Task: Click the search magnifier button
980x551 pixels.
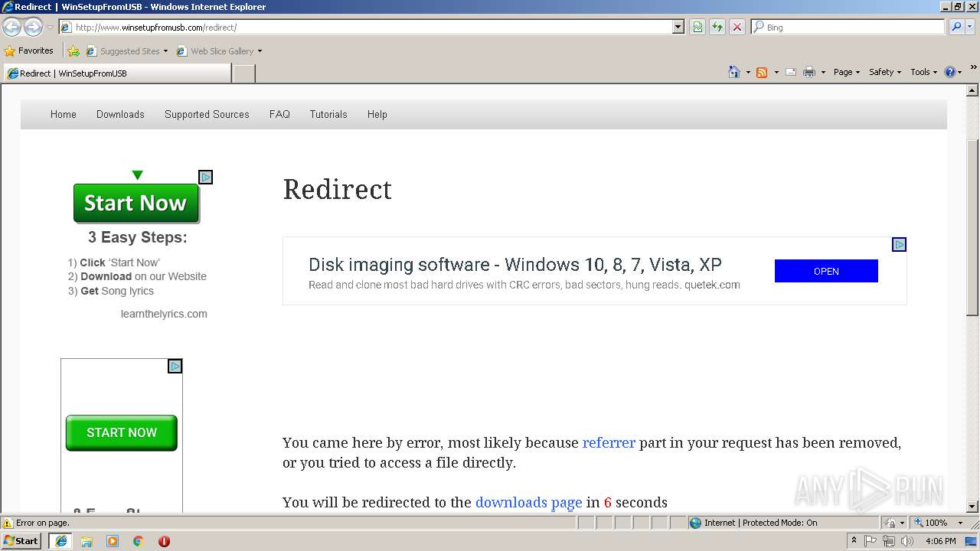Action: (955, 27)
